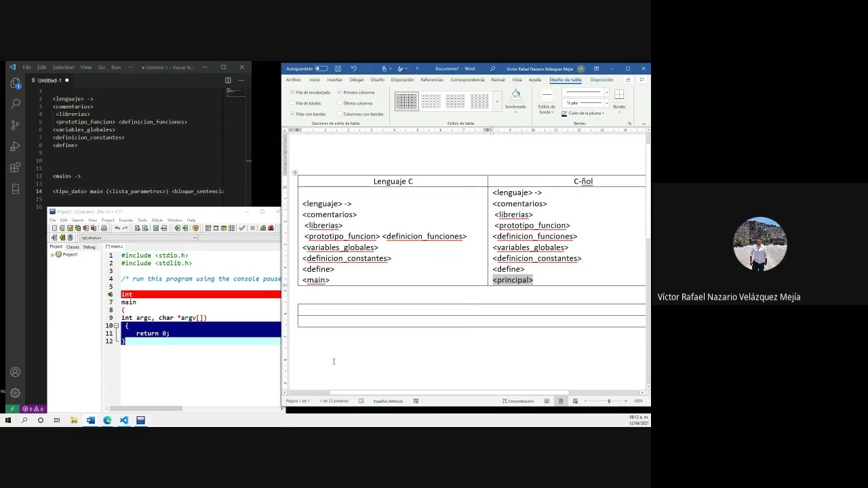Toggle Filas con bandas checkbox

click(292, 114)
